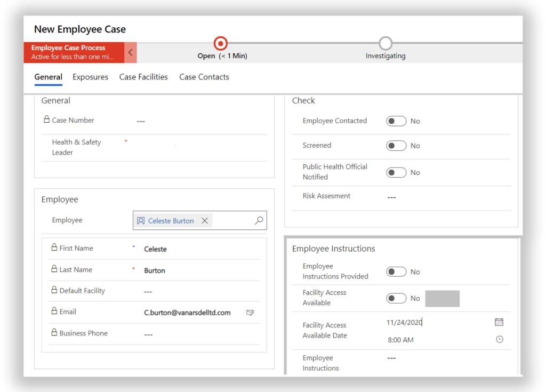This screenshot has height=392, width=546.
Task: Enable the Screened toggle
Action: [396, 146]
